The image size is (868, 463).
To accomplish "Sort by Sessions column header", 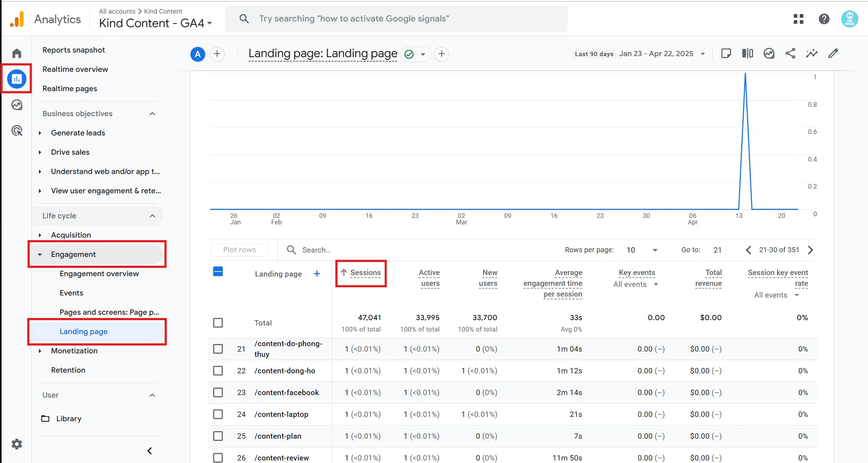I will pyautogui.click(x=365, y=273).
